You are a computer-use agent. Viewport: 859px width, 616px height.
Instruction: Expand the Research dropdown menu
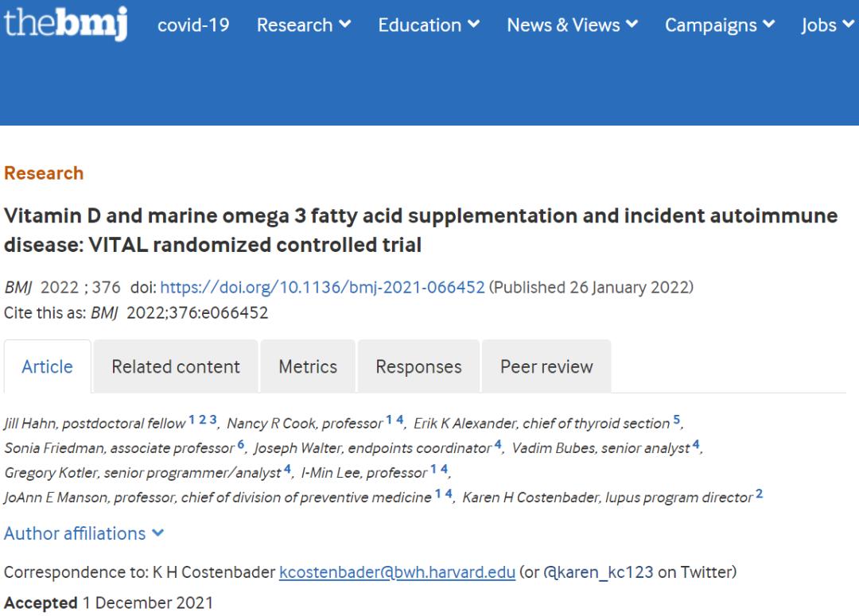(303, 25)
